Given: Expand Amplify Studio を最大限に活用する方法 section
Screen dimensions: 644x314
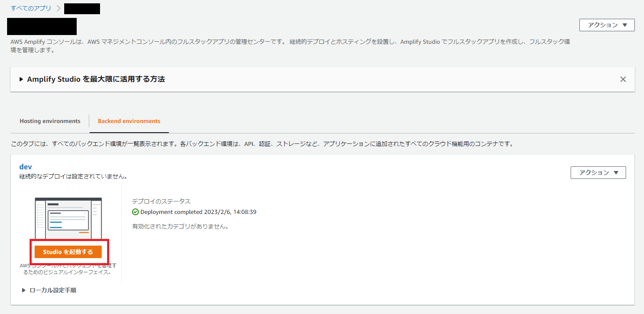Looking at the screenshot, I should click(x=92, y=79).
